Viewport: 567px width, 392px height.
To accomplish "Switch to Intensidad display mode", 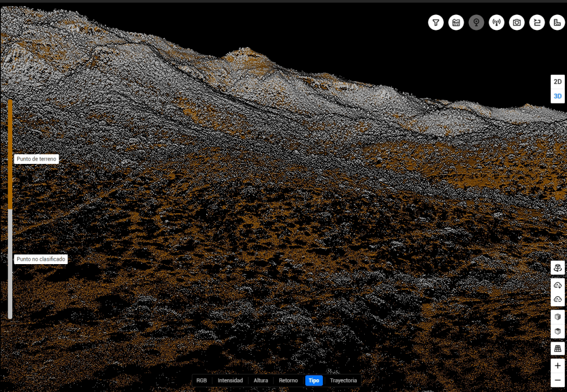I will click(230, 380).
